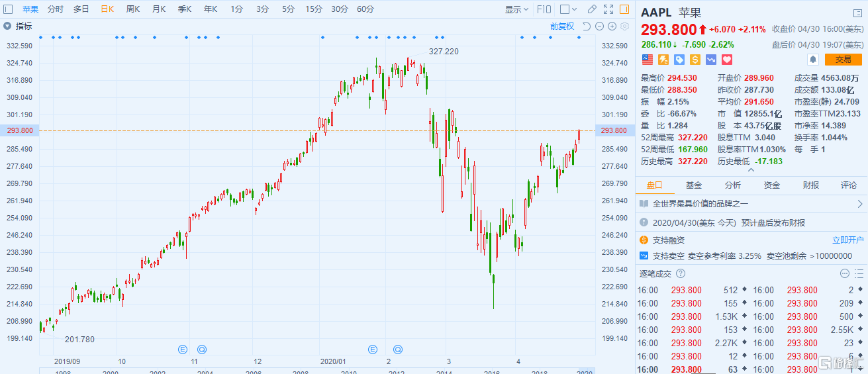Open the 分析 analysis tab
Image resolution: width=868 pixels, height=374 pixels.
coord(733,185)
